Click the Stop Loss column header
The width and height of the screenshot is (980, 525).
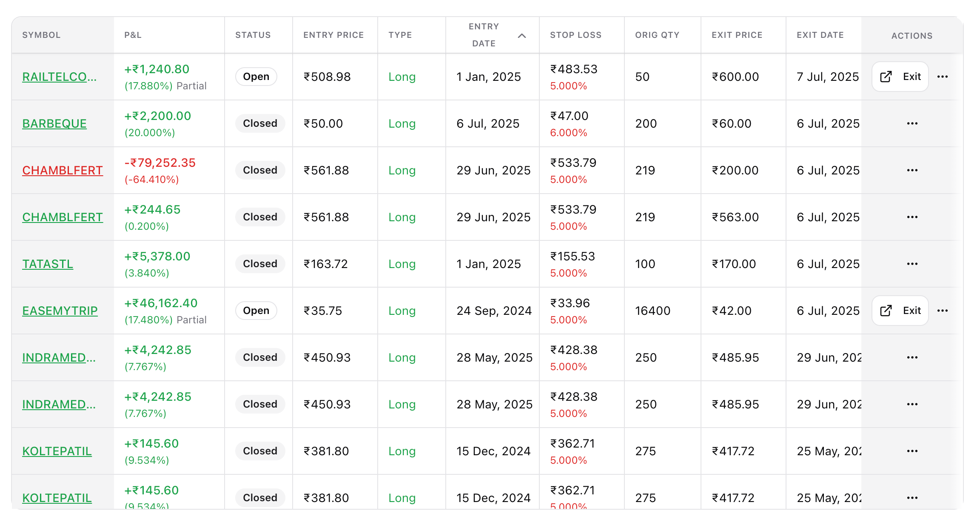575,35
